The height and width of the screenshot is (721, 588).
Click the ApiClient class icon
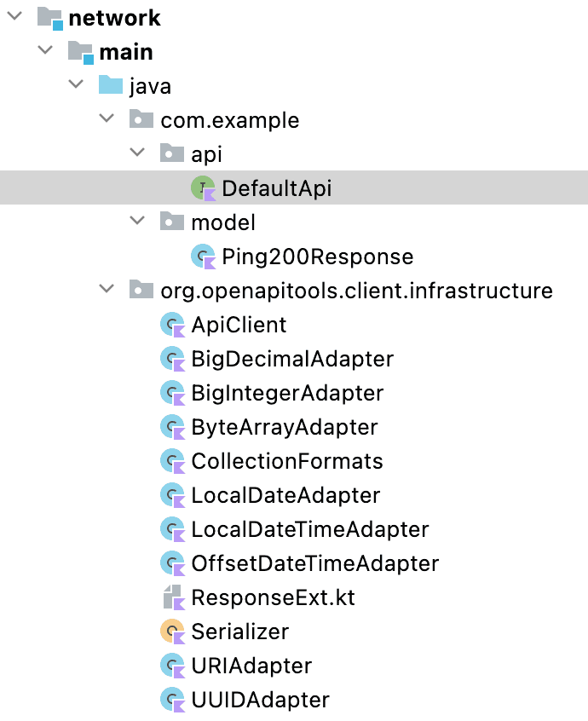pyautogui.click(x=173, y=325)
